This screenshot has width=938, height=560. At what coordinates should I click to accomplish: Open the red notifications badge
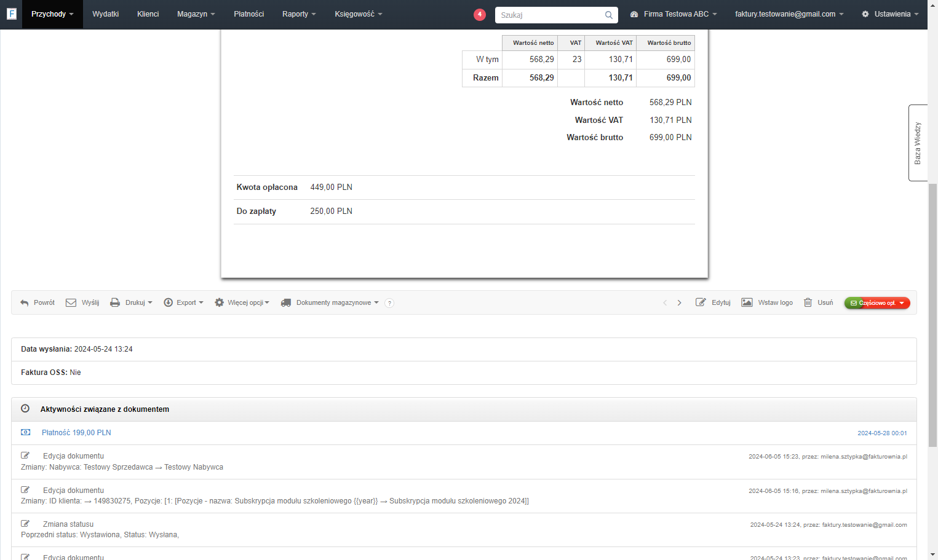tap(480, 14)
